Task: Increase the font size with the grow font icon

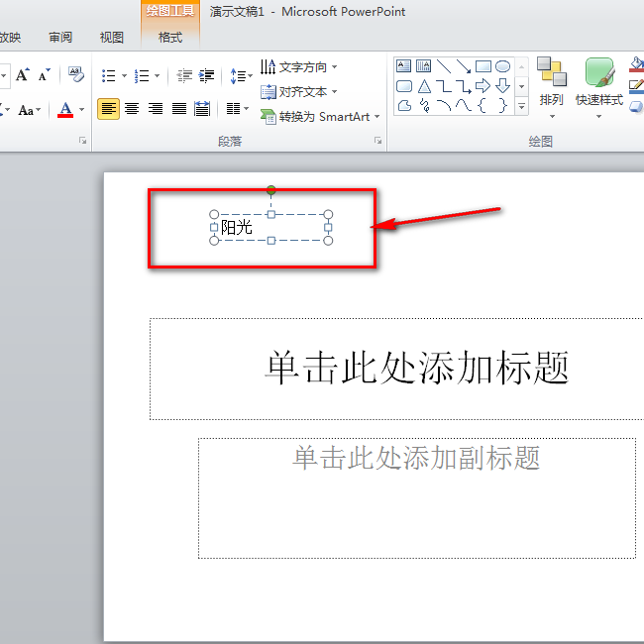Action: (22, 74)
